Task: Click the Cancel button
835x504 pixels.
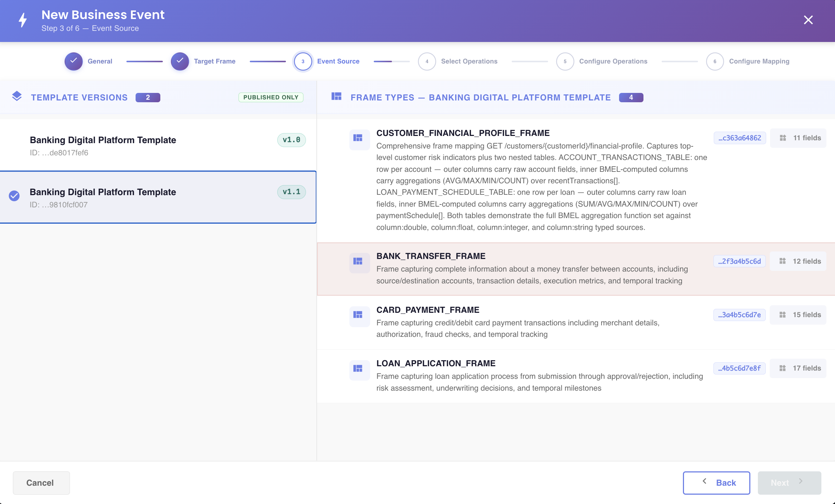Action: click(x=41, y=483)
